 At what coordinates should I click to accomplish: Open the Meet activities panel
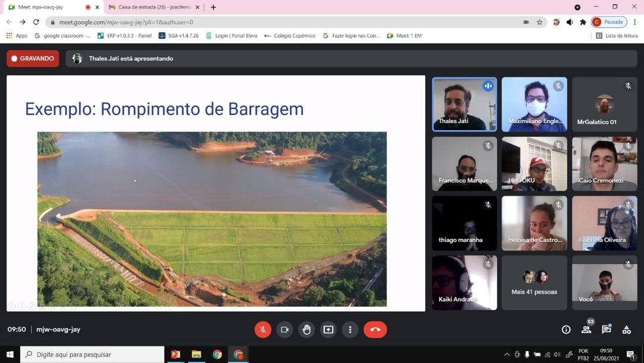626,329
